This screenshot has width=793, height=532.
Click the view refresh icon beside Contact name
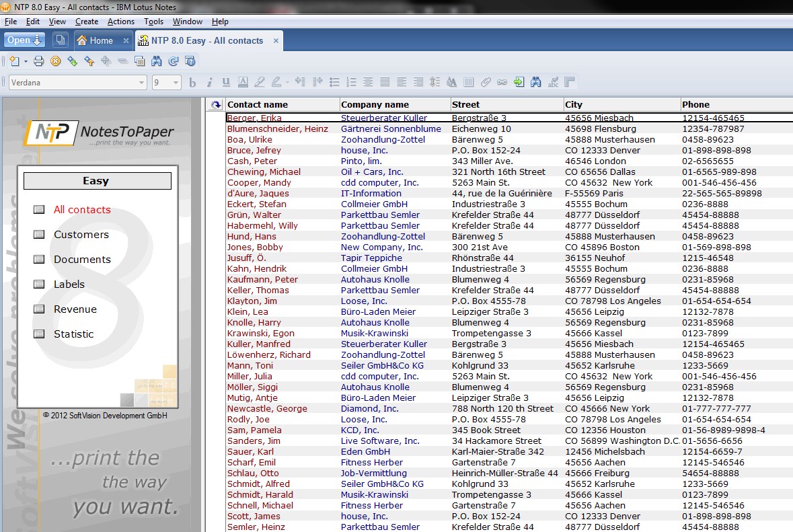[x=216, y=105]
